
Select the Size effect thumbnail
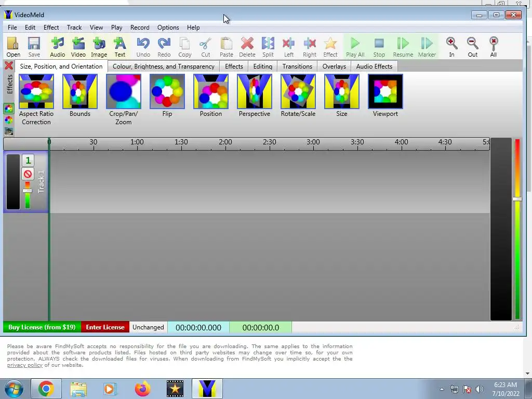pos(342,91)
